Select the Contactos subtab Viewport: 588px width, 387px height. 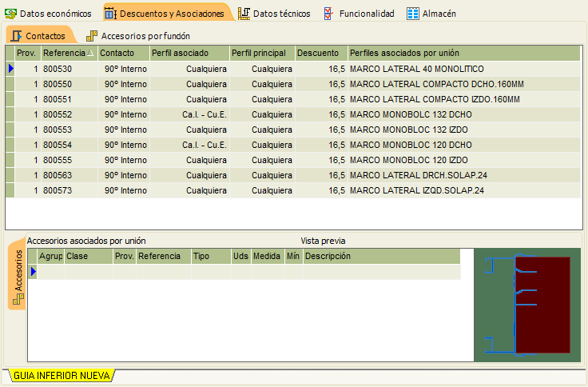coord(40,35)
